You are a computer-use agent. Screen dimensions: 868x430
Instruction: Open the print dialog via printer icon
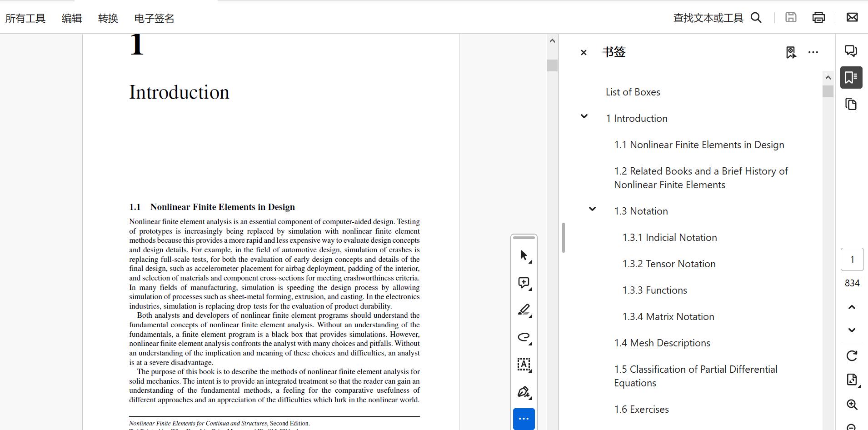point(818,17)
